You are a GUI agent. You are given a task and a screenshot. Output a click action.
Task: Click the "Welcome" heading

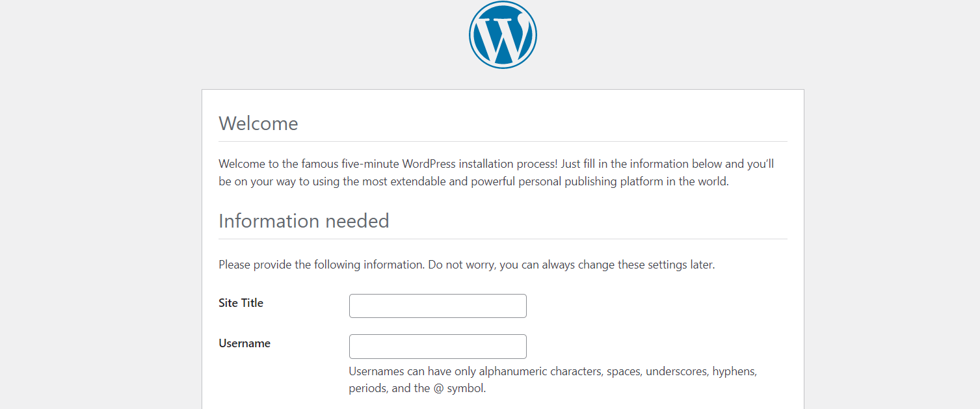tap(258, 124)
